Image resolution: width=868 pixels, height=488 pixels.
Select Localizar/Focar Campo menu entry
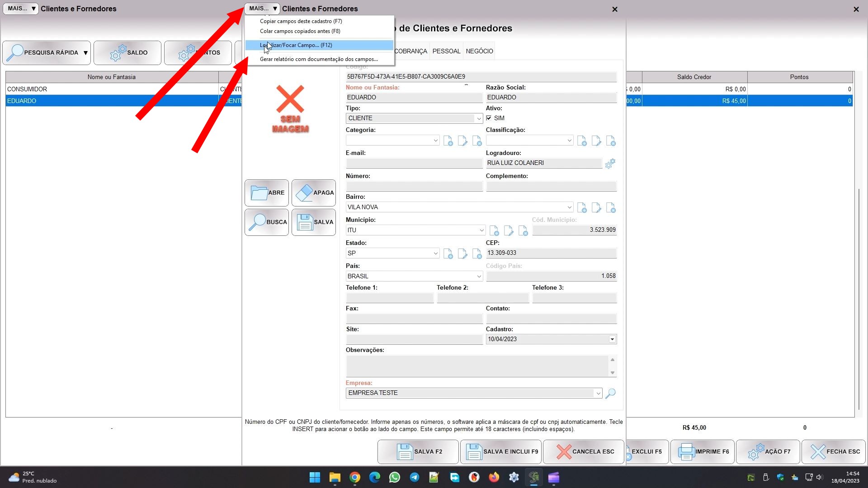296,45
